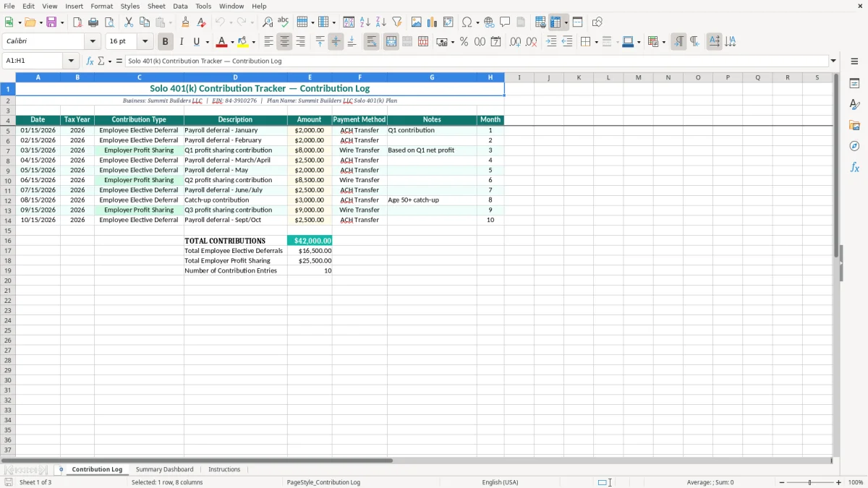This screenshot has height=488, width=868.
Task: Insert an image via toolbar icon
Action: tap(417, 22)
